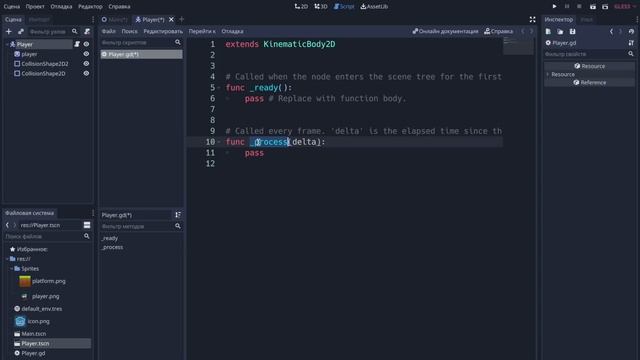
Task: Expand the Resource section in Inspector
Action: pos(548,74)
